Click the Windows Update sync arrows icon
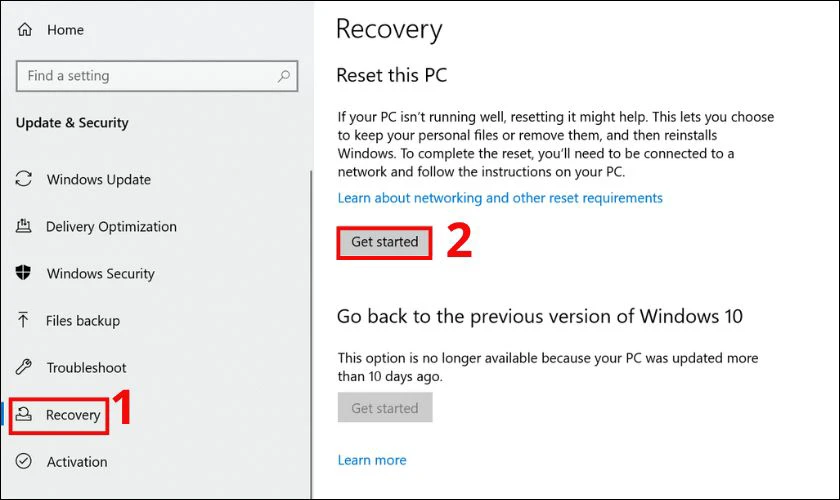840x500 pixels. (25, 180)
